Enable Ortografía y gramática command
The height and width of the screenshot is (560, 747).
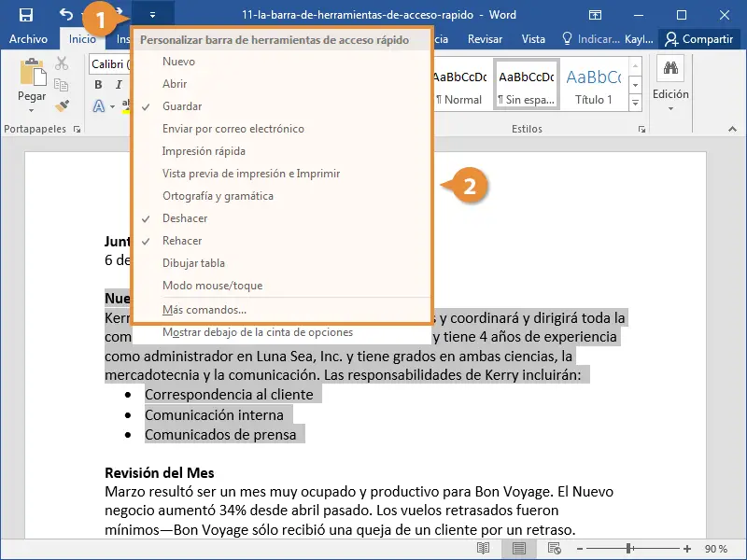(281, 196)
